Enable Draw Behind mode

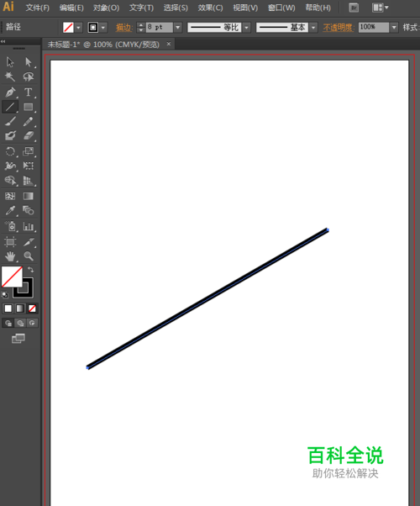pos(20,323)
